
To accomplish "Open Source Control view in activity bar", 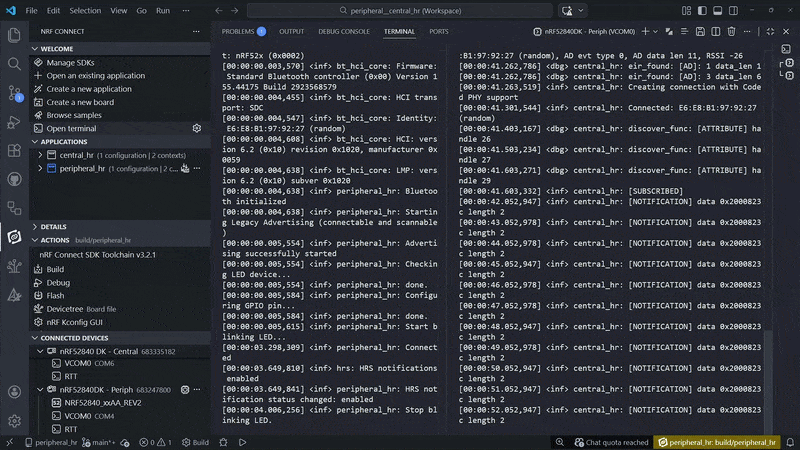I will click(x=14, y=93).
